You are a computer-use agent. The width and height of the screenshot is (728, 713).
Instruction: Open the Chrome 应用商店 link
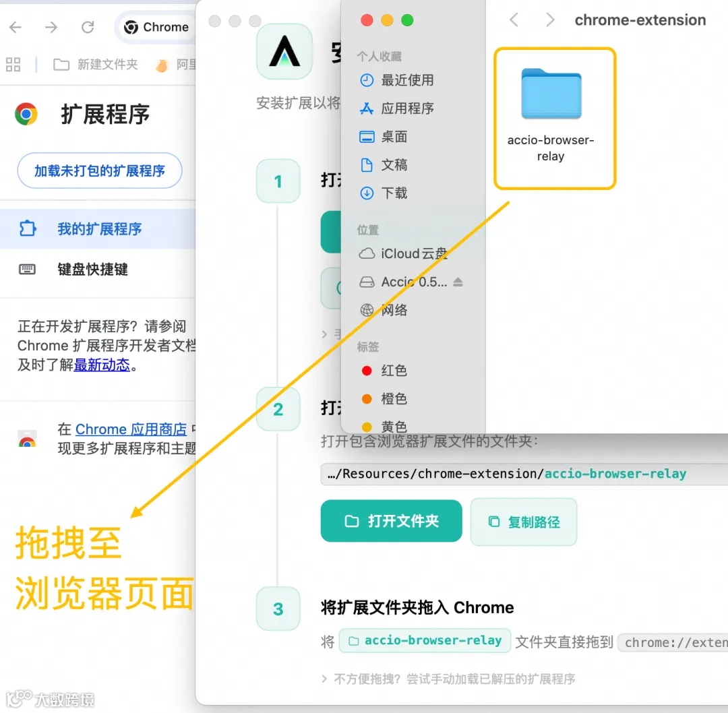[x=131, y=429]
